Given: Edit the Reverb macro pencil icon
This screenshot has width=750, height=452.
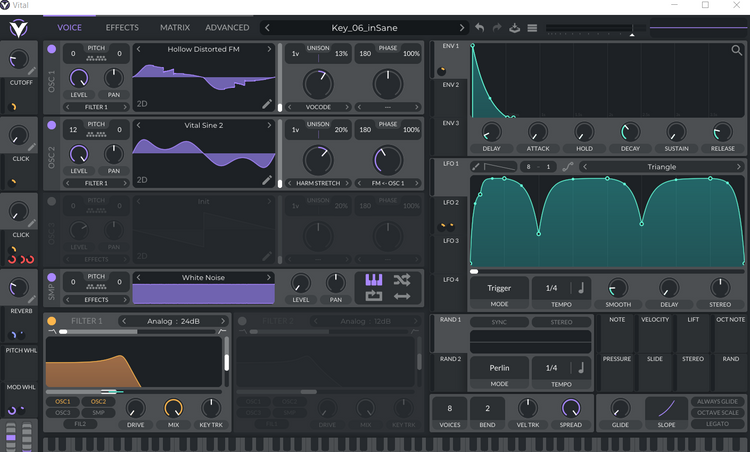Looking at the screenshot, I should point(32,299).
